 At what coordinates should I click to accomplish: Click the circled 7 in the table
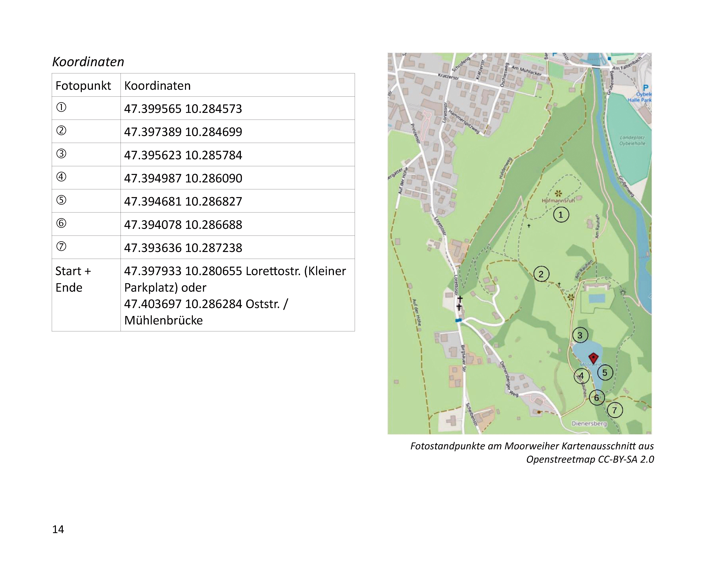[x=61, y=246]
